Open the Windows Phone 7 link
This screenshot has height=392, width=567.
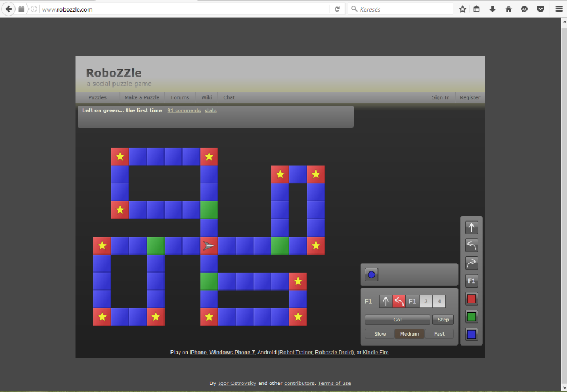pos(232,352)
